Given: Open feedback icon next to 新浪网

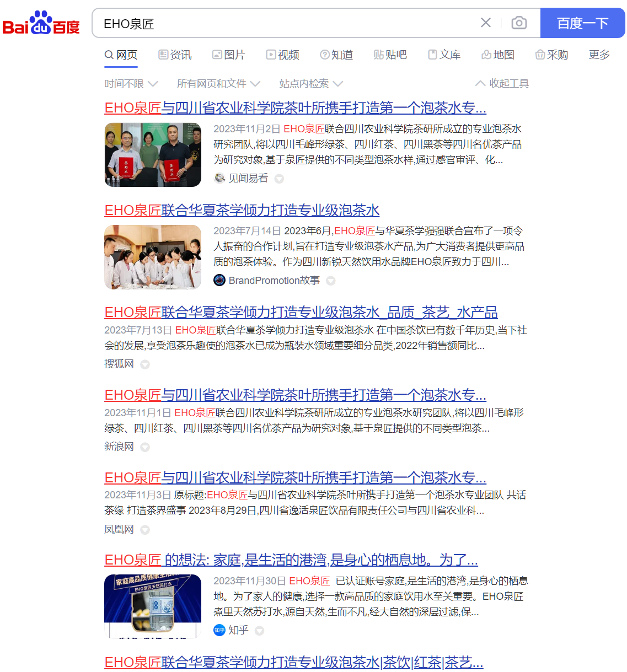Looking at the screenshot, I should 145,447.
